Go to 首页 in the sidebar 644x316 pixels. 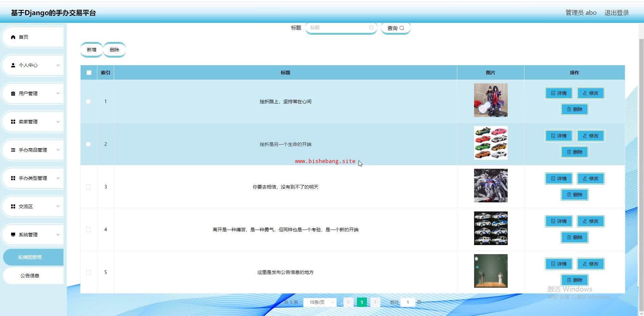tap(33, 37)
